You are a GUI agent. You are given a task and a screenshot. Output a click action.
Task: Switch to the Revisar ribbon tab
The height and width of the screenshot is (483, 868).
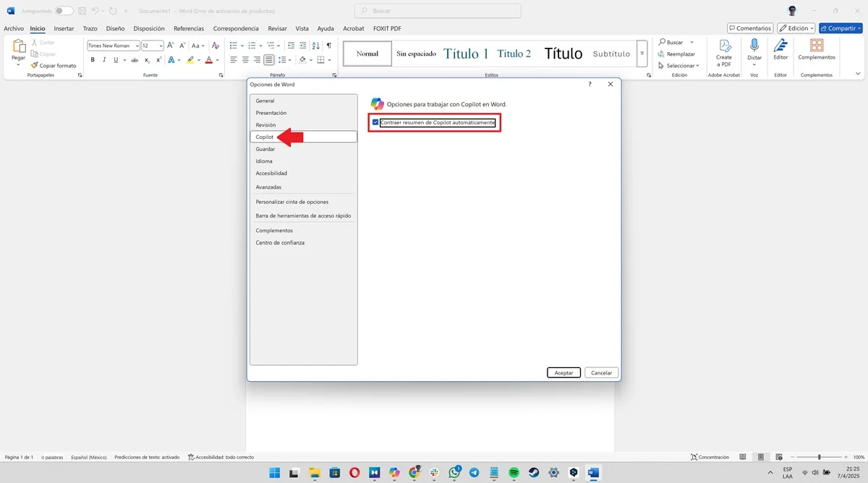point(277,28)
